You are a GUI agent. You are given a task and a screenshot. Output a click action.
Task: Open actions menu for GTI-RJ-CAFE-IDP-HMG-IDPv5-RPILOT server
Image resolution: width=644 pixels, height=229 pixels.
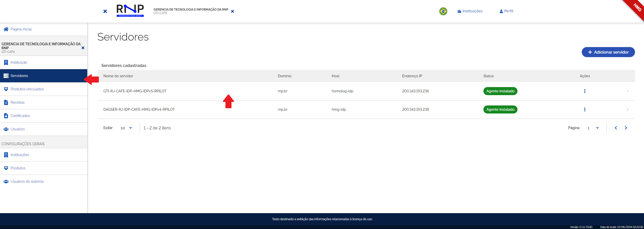point(584,91)
